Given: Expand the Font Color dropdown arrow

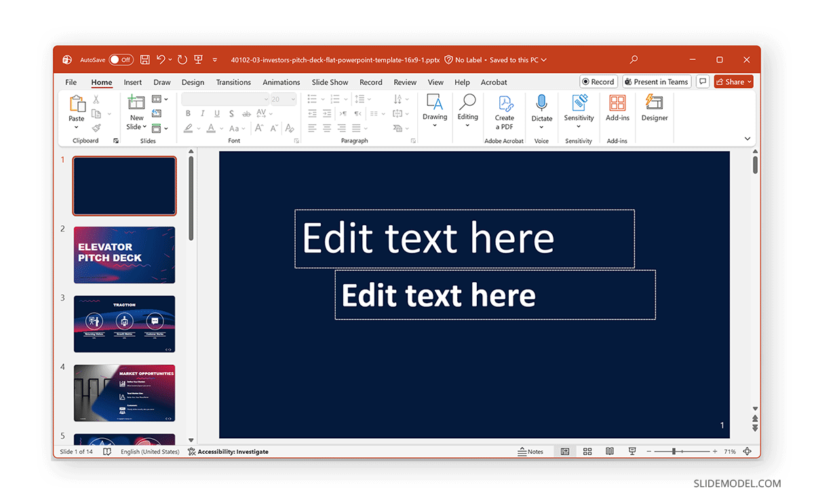Looking at the screenshot, I should (220, 128).
